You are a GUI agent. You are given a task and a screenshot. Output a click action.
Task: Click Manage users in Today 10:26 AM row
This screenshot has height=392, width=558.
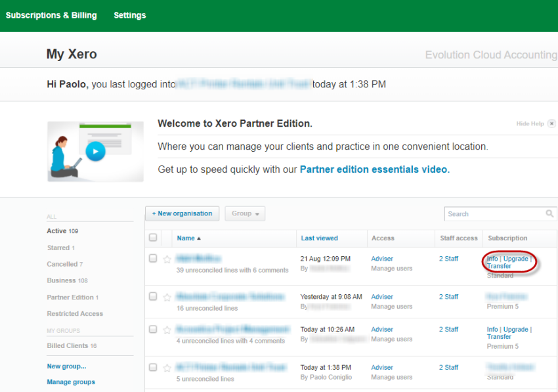click(x=392, y=339)
